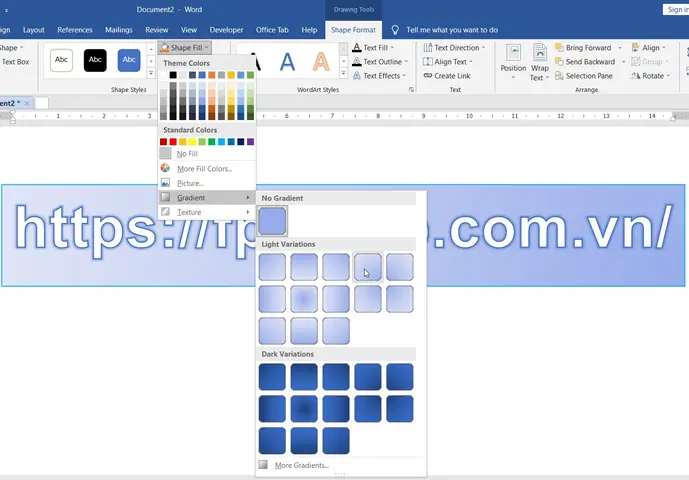The image size is (689, 480).
Task: Click the Tell me search box
Action: pos(451,30)
